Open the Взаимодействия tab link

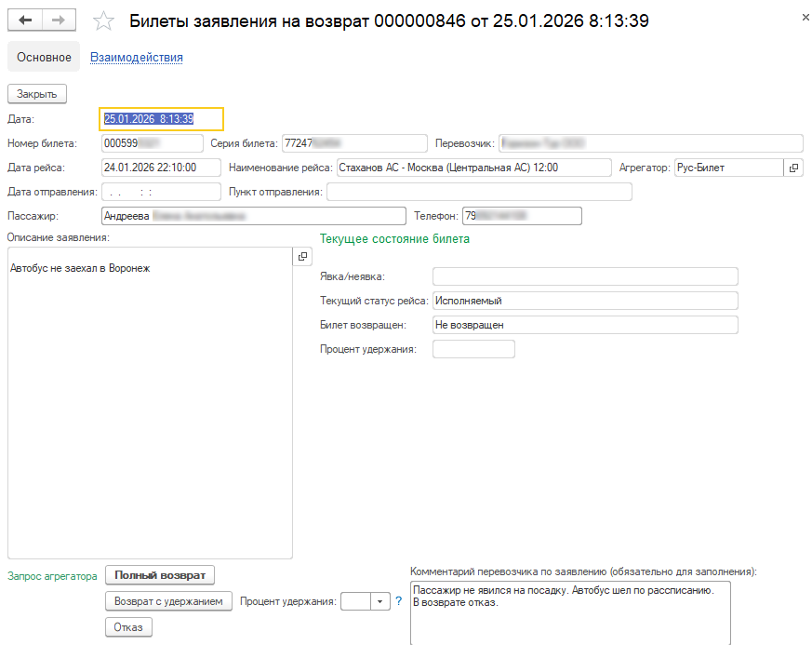pyautogui.click(x=136, y=58)
